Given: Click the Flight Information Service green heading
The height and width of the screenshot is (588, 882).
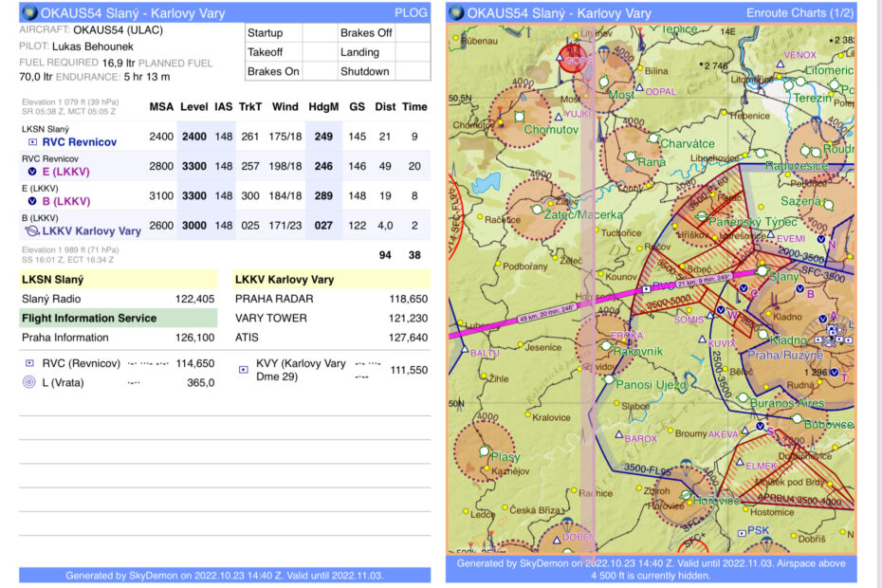Looking at the screenshot, I should click(x=88, y=318).
